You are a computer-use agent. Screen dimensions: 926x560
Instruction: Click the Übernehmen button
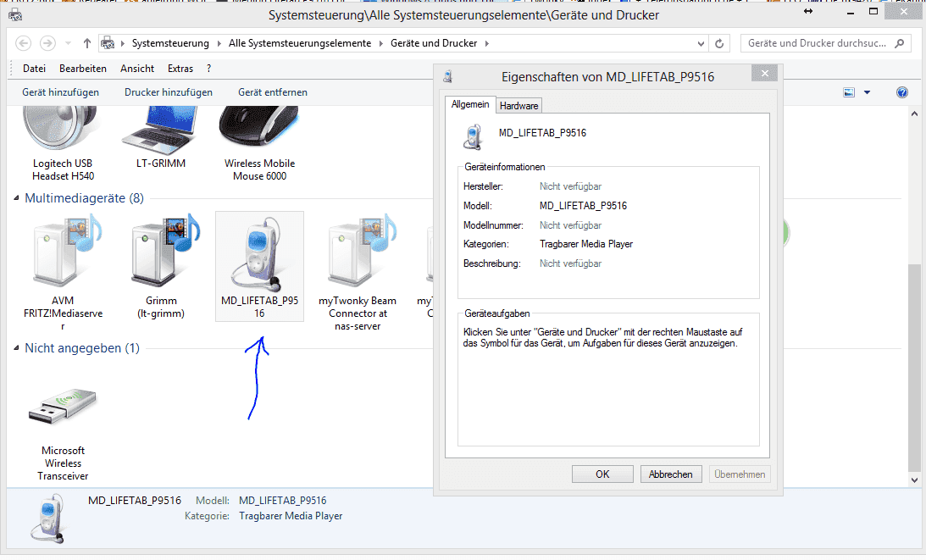click(x=740, y=474)
